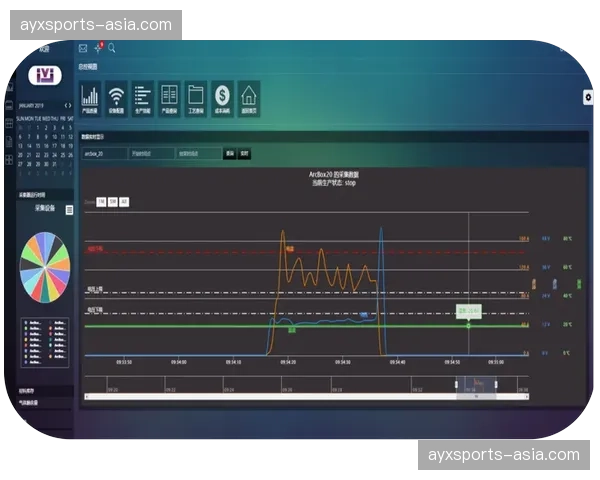Open the bar chart product quality tile
The height and width of the screenshot is (480, 600).
[x=90, y=98]
